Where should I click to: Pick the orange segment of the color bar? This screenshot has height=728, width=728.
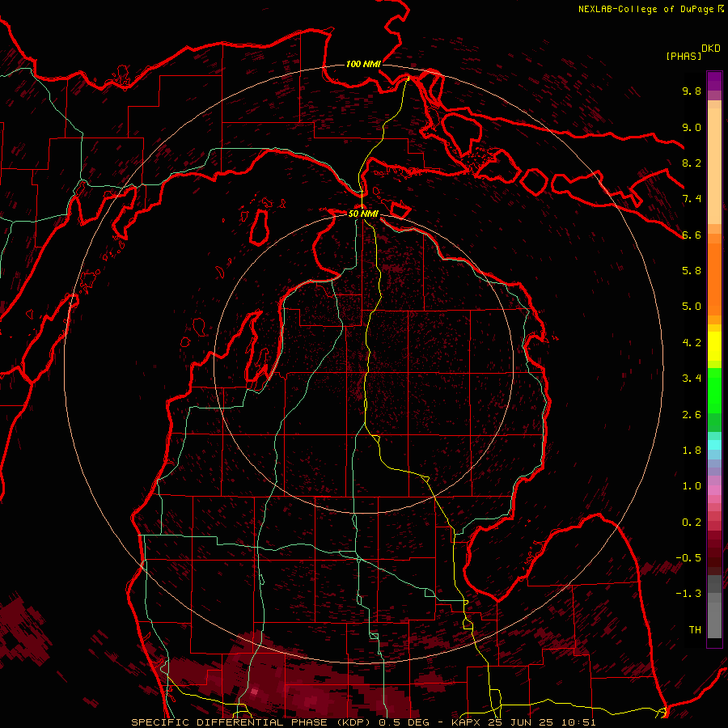[x=714, y=278]
